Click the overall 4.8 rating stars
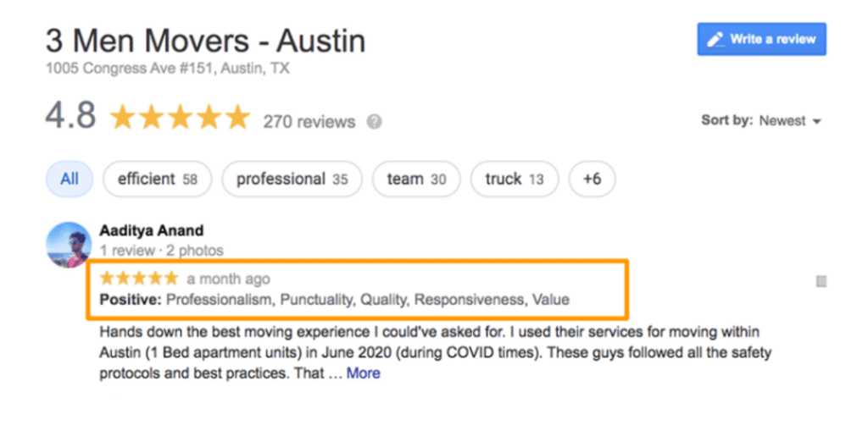The height and width of the screenshot is (431, 868). tap(180, 117)
